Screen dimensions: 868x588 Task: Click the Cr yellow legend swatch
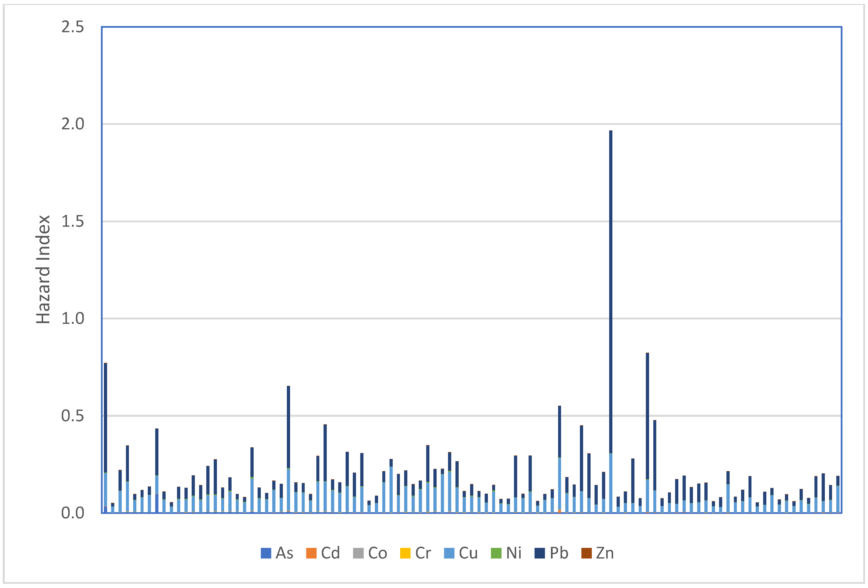[405, 553]
